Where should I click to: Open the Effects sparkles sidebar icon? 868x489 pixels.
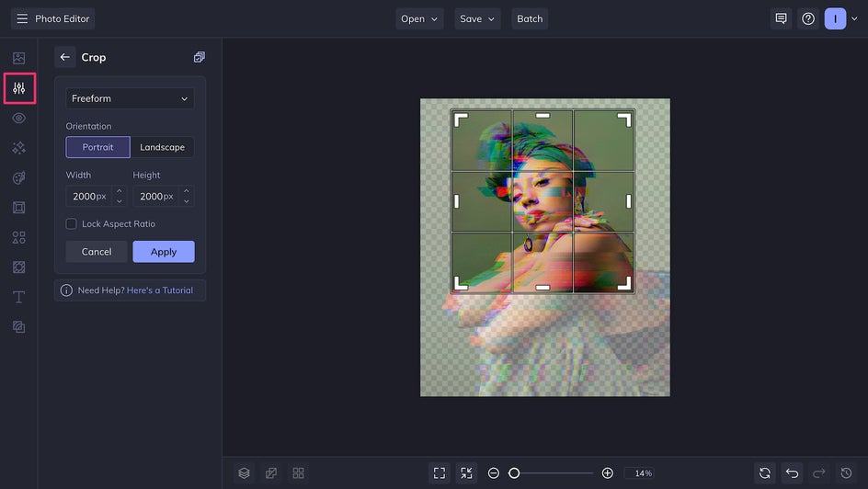coord(18,148)
